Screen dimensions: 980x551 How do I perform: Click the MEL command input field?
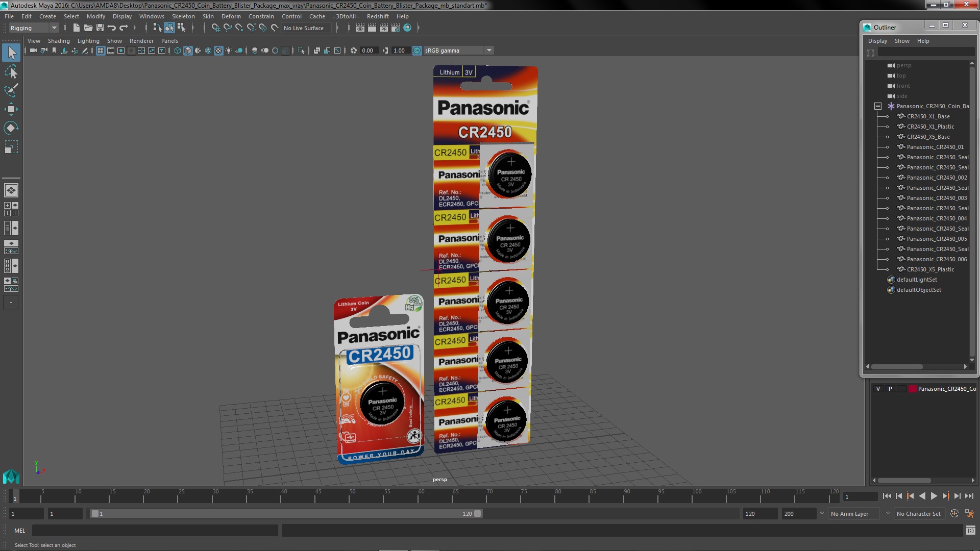point(155,531)
